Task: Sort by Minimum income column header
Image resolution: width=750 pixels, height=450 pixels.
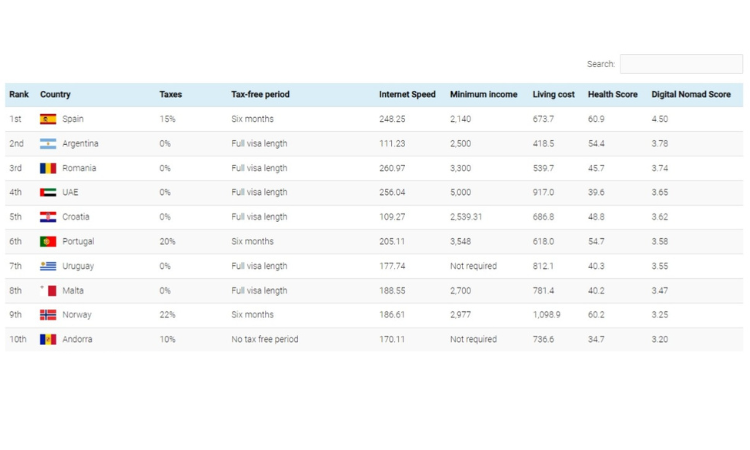Action: click(x=483, y=94)
